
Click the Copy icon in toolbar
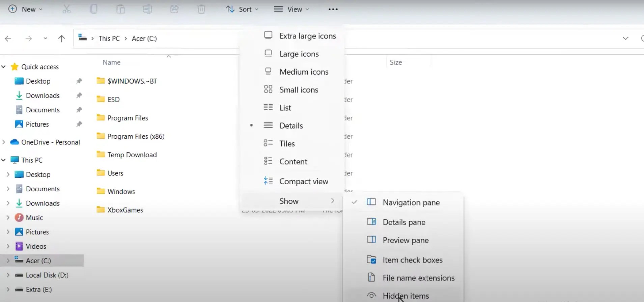pos(93,9)
